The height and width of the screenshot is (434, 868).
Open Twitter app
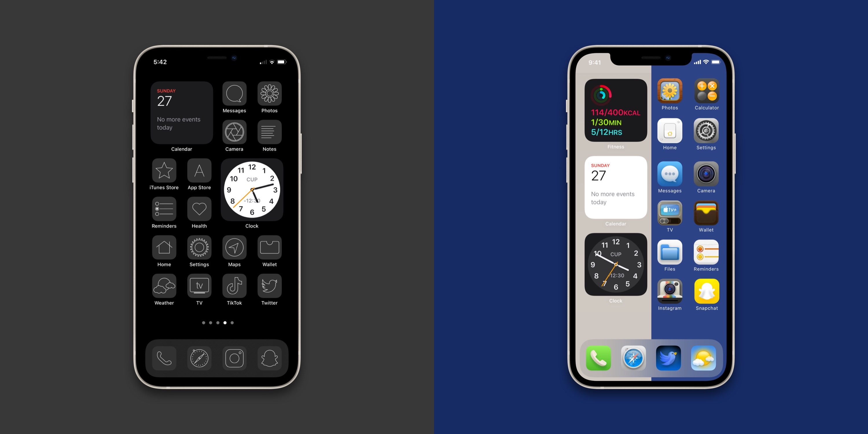tap(270, 289)
